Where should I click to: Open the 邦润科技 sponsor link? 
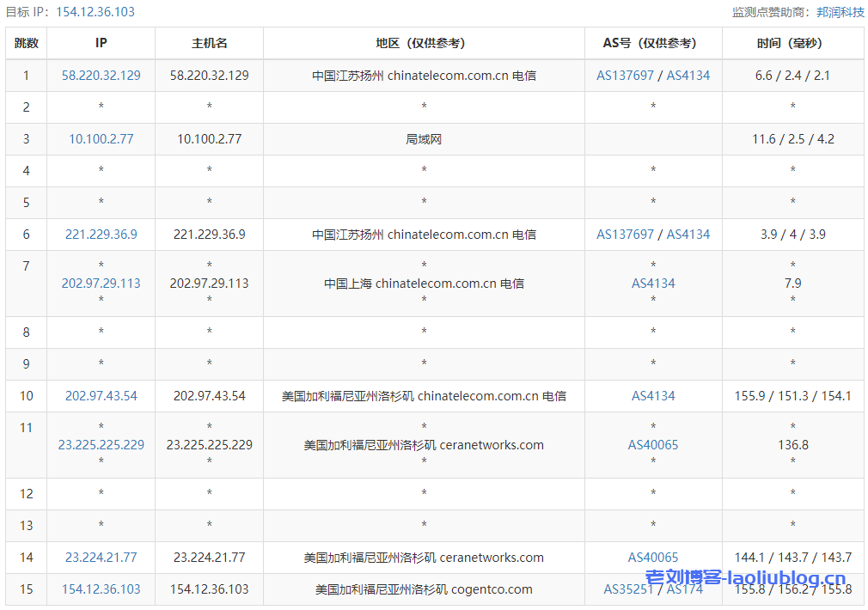(840, 12)
